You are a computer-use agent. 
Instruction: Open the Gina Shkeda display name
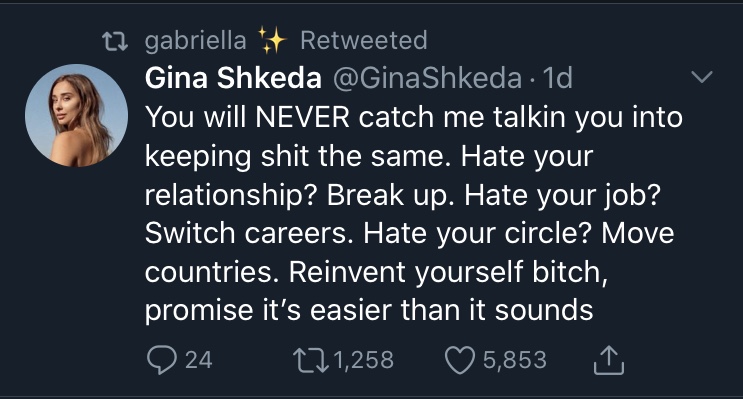click(x=233, y=78)
